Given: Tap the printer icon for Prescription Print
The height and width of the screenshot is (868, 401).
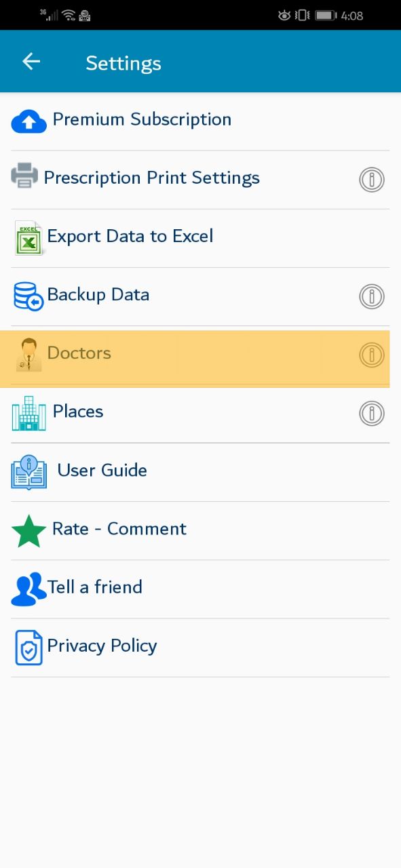Looking at the screenshot, I should point(25,176).
